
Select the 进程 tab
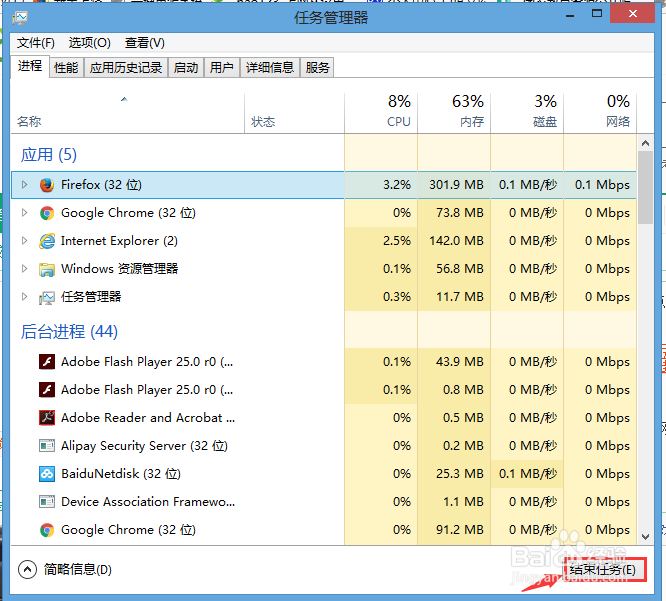click(x=30, y=66)
